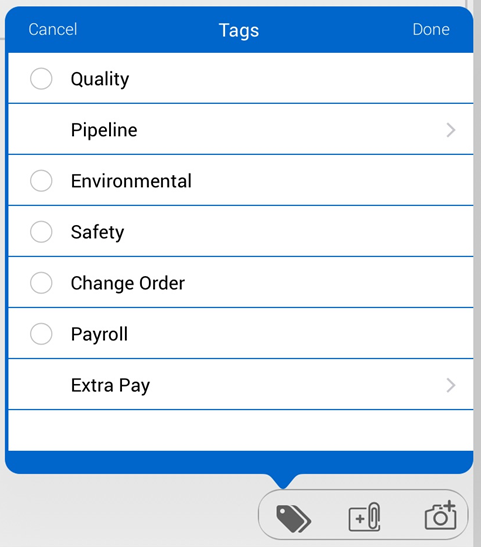This screenshot has height=547, width=481.
Task: Open the Extra Pay tag row
Action: click(241, 384)
